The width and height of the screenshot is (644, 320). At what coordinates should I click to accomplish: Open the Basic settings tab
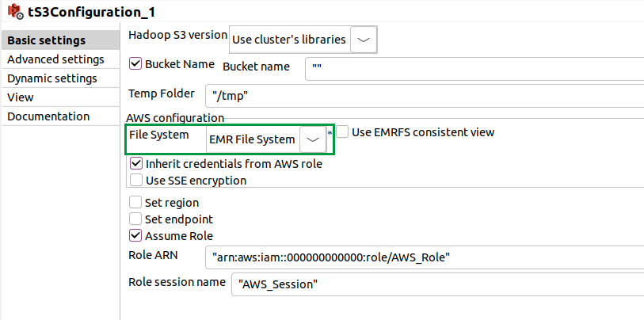pyautogui.click(x=60, y=40)
